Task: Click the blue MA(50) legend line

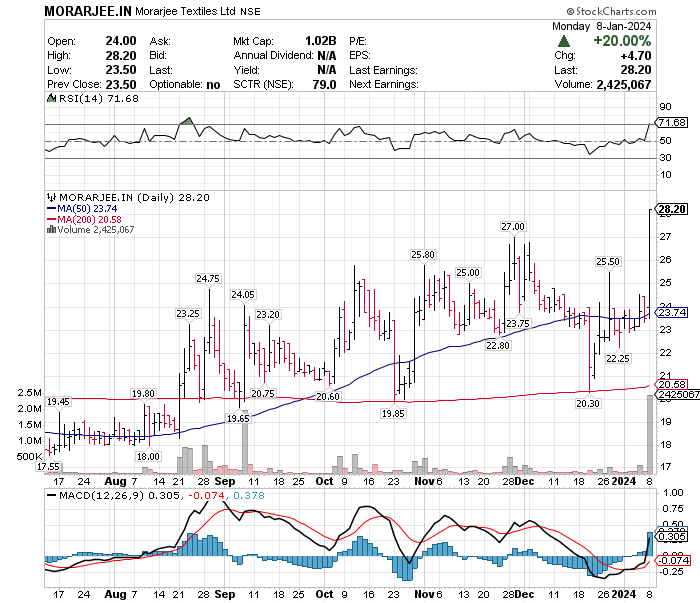Action: (x=51, y=208)
